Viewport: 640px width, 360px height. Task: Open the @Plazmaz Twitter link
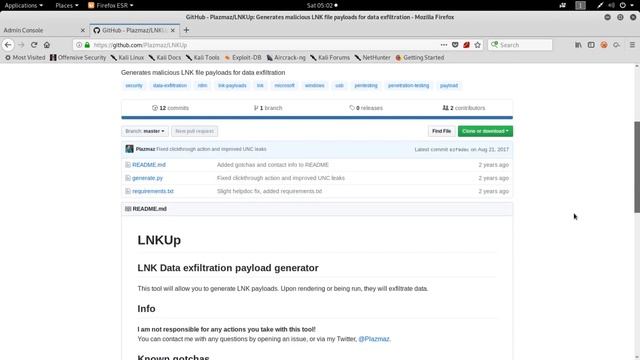click(x=374, y=339)
